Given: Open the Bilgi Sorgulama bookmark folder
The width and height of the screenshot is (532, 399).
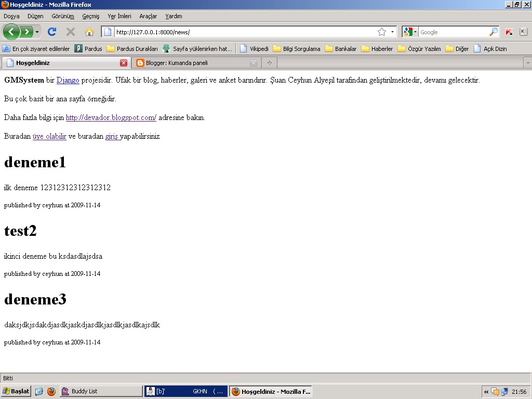Looking at the screenshot, I should click(297, 48).
